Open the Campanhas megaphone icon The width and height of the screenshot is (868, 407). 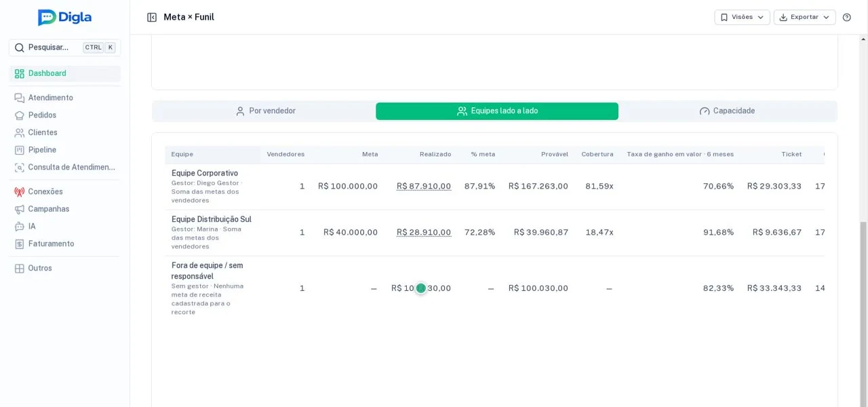(19, 209)
